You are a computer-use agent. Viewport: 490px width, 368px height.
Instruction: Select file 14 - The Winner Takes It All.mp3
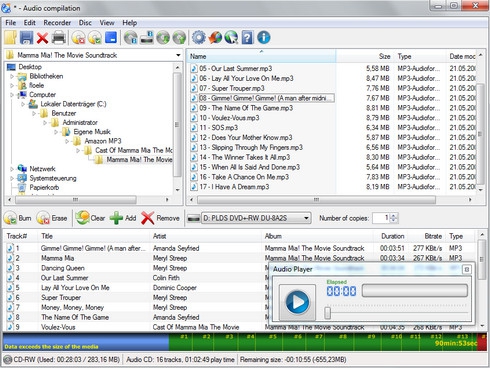pyautogui.click(x=245, y=157)
